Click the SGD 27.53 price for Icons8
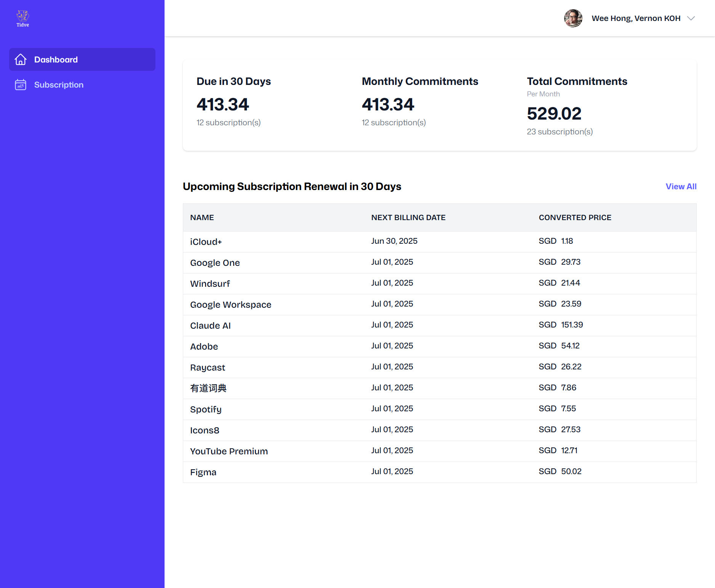 [560, 430]
